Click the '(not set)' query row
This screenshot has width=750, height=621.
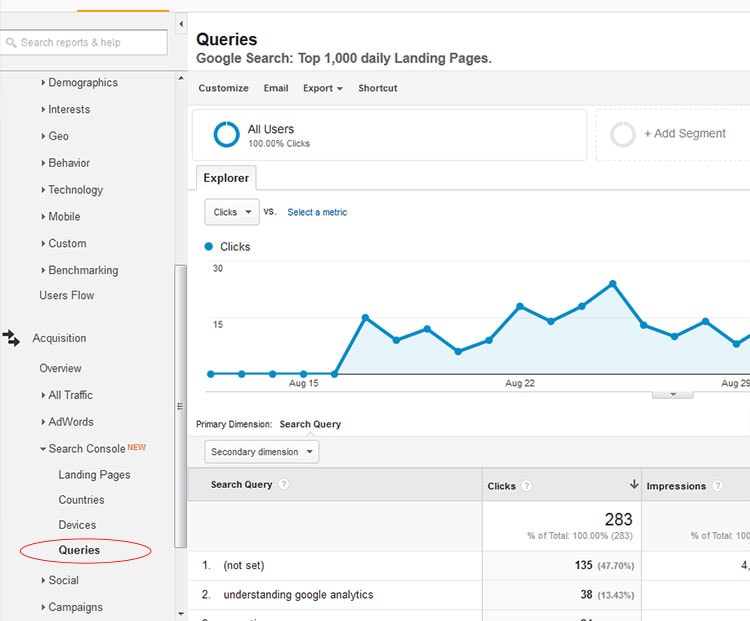coord(244,566)
